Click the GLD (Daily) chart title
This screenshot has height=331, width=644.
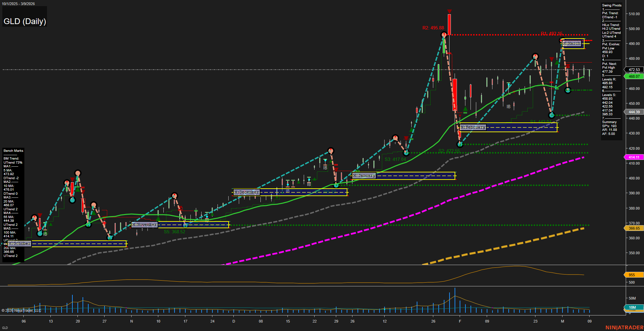pyautogui.click(x=24, y=21)
